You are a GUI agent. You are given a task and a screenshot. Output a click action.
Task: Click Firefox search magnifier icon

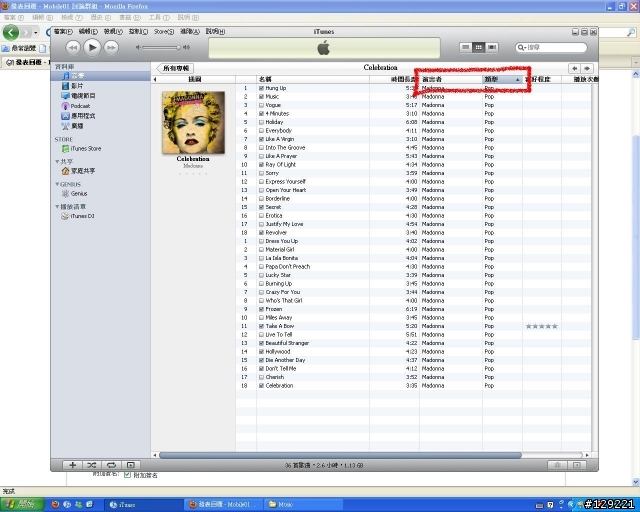(631, 32)
